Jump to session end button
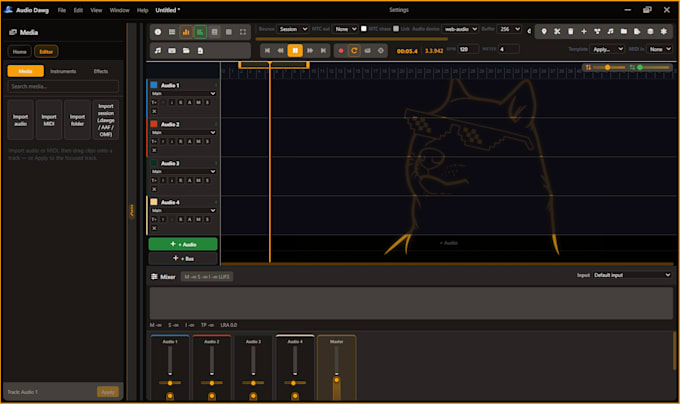 click(x=324, y=51)
